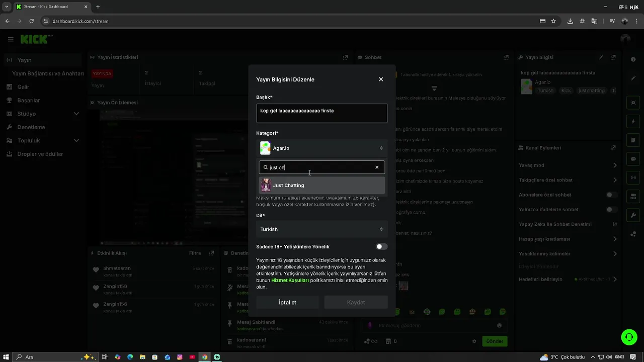Click ahmetseran in activity feed

click(117, 268)
